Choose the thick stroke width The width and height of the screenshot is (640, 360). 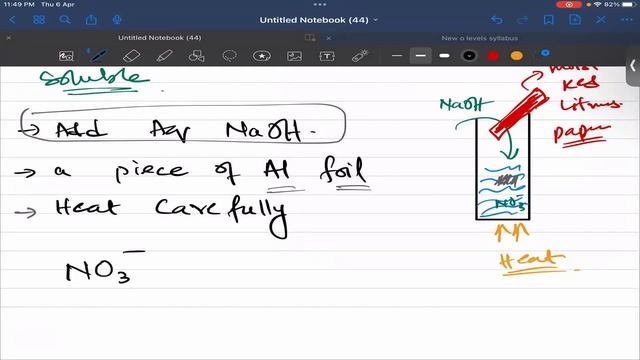(x=444, y=56)
